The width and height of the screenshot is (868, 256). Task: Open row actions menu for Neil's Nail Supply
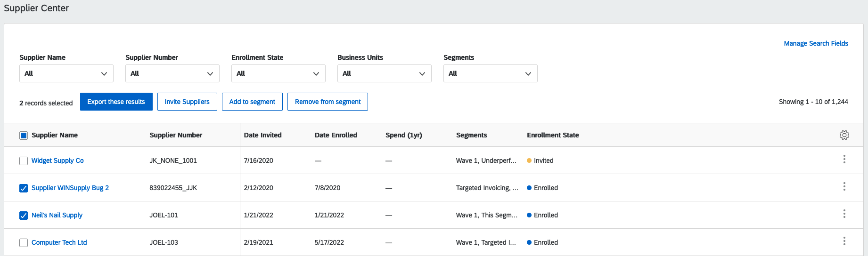coord(844,214)
